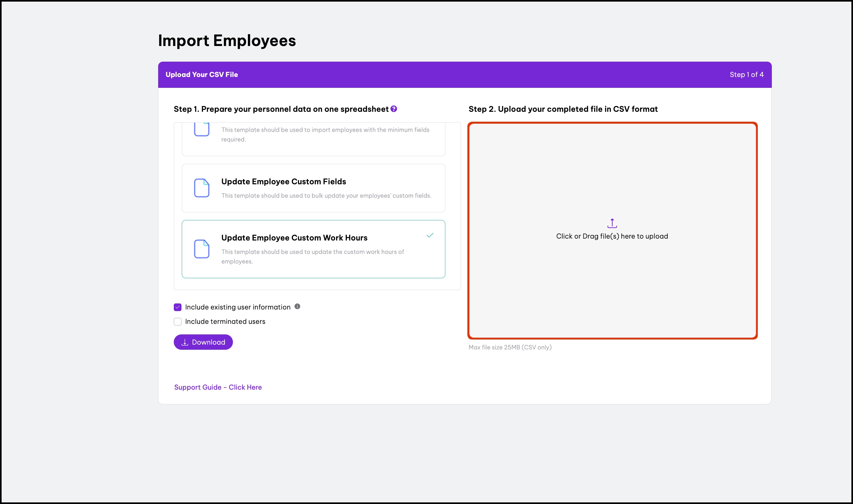The height and width of the screenshot is (504, 853).
Task: Open the Support Guide - Click Here link
Action: pyautogui.click(x=218, y=387)
